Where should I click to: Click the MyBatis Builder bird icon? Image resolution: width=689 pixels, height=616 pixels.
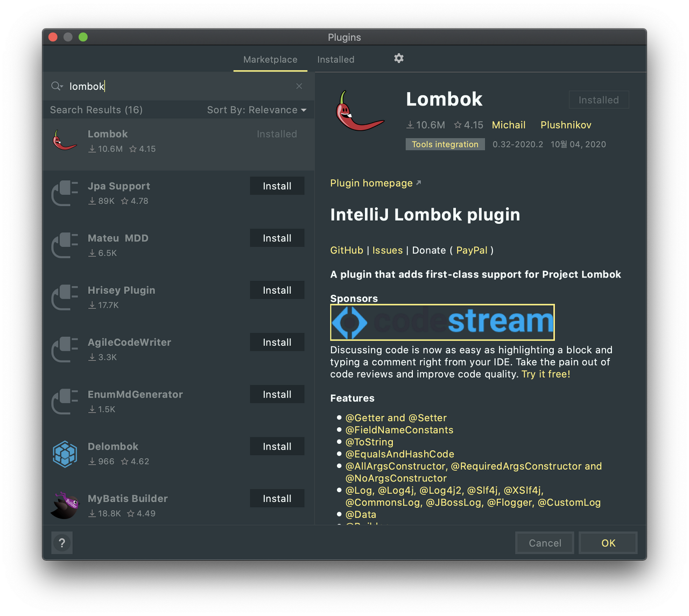click(x=65, y=506)
